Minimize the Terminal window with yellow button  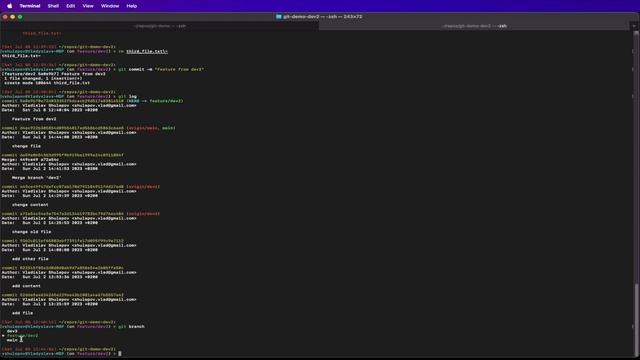13,17
